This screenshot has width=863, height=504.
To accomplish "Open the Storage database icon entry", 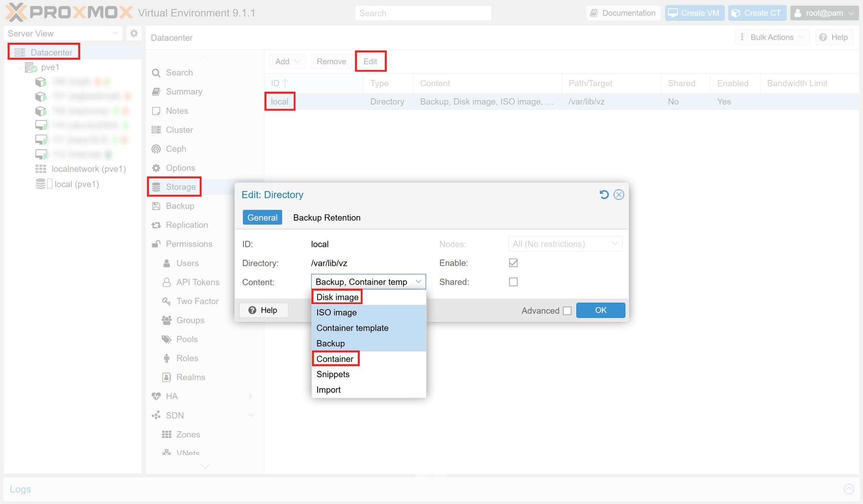I will [156, 187].
